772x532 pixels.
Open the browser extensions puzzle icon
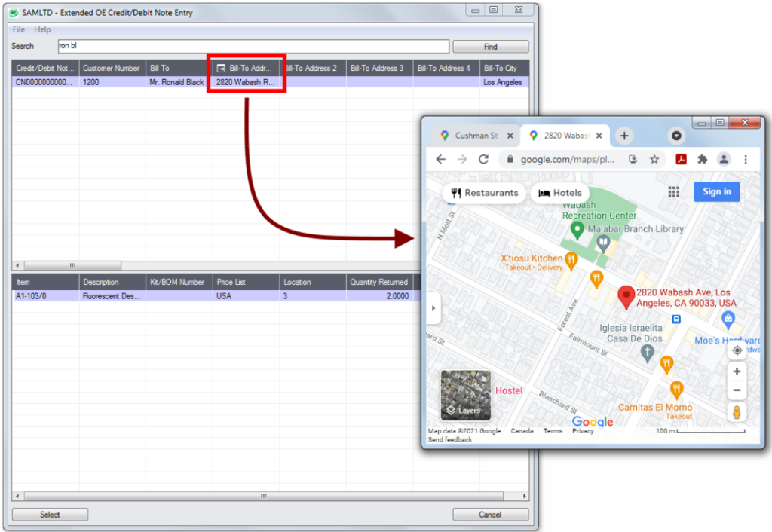(702, 159)
